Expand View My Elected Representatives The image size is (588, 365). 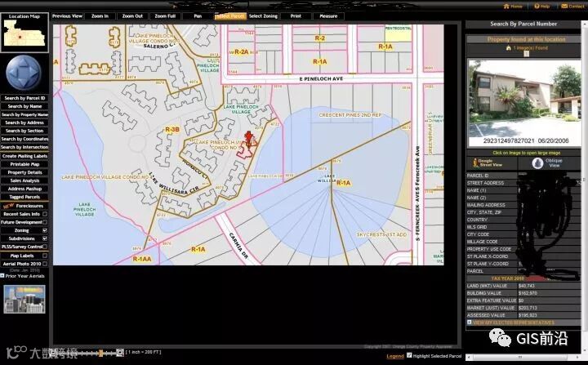pos(469,323)
